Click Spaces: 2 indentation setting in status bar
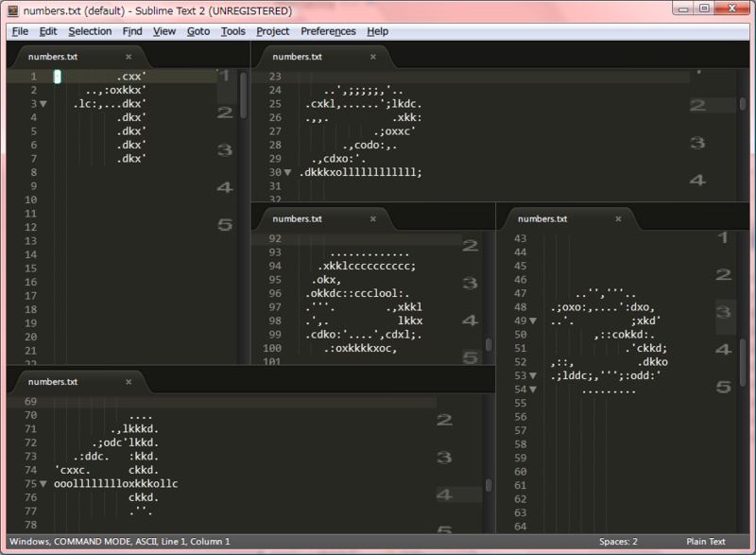The image size is (756, 555). [618, 542]
